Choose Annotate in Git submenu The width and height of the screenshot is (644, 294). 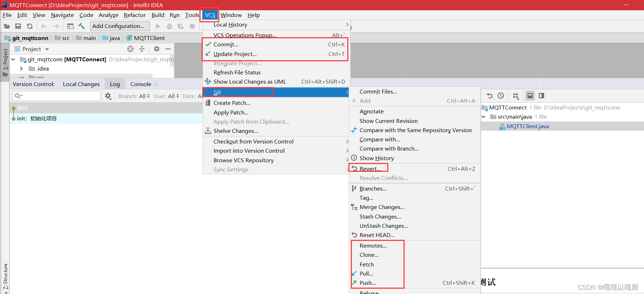414,111
